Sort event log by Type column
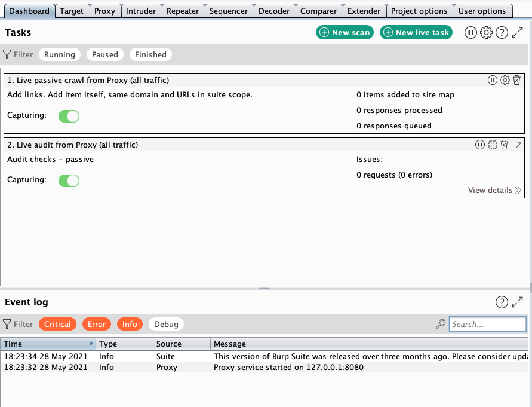 click(x=125, y=344)
